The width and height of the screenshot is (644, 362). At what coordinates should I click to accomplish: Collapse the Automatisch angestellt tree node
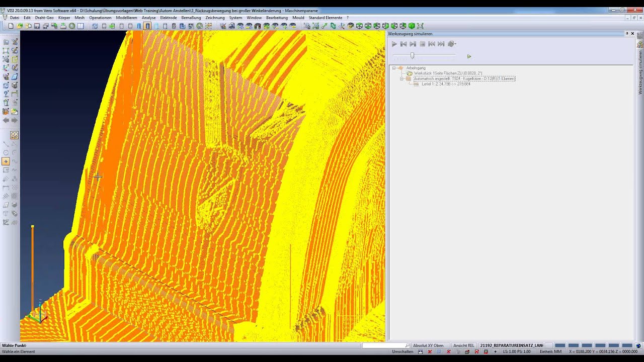pyautogui.click(x=401, y=78)
